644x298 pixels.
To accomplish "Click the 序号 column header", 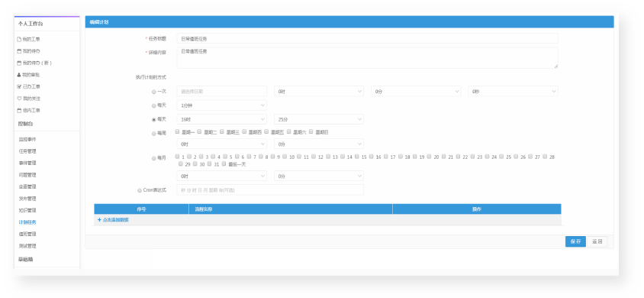I will pyautogui.click(x=141, y=209).
